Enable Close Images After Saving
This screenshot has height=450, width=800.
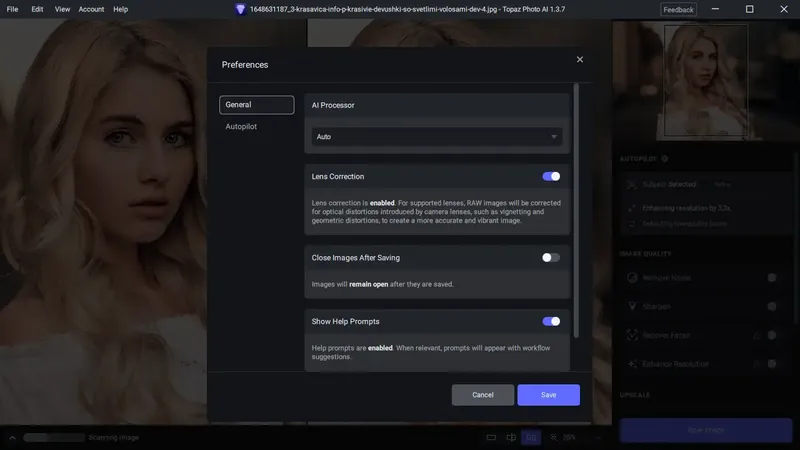pyautogui.click(x=551, y=258)
